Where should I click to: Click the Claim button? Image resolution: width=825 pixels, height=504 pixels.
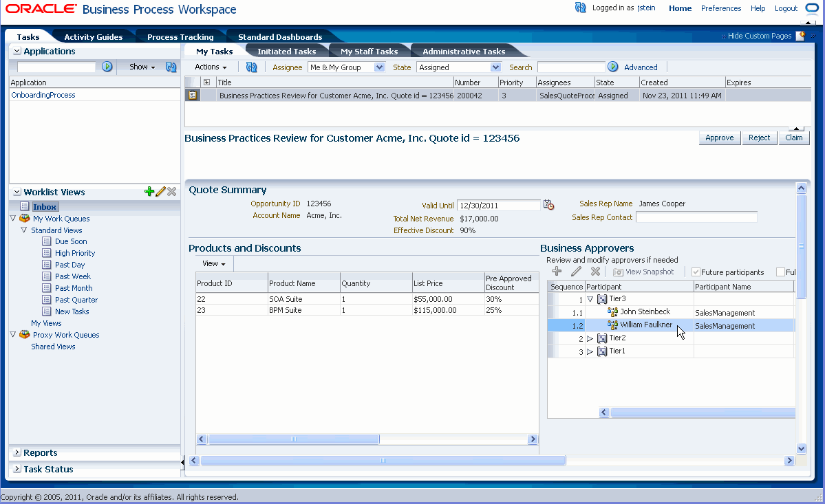[793, 138]
